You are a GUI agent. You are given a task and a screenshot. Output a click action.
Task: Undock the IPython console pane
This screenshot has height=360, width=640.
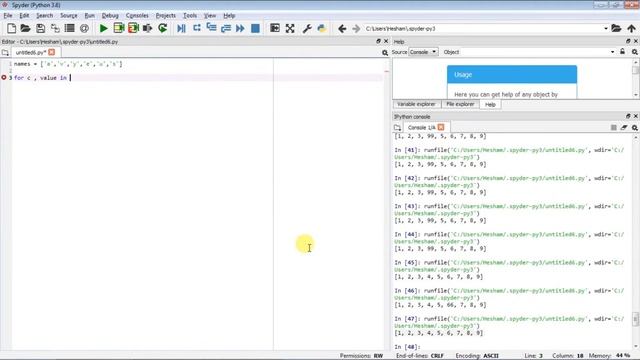tap(628, 116)
